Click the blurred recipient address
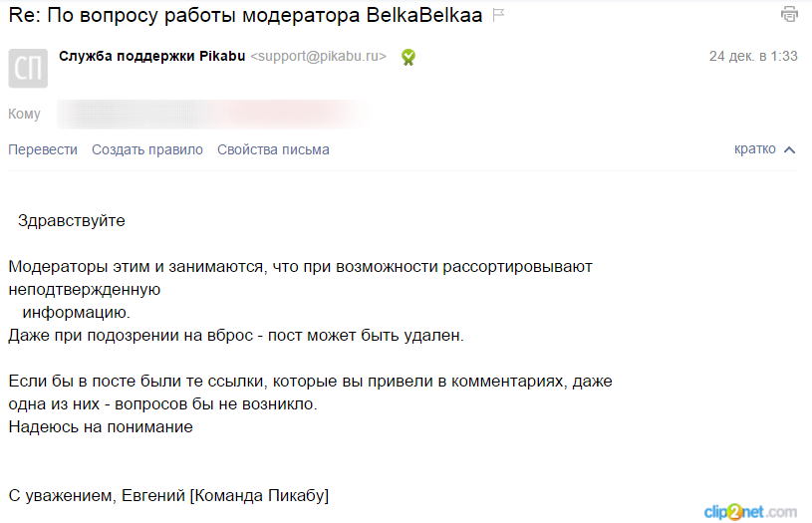Image resolution: width=812 pixels, height=523 pixels. pos(209,114)
